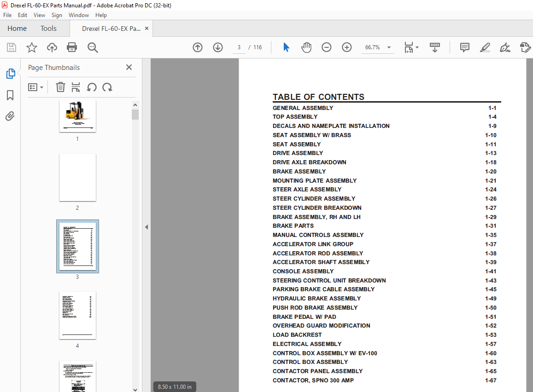The image size is (533, 392).
Task: Delete the selected page thumbnail
Action: (60, 87)
